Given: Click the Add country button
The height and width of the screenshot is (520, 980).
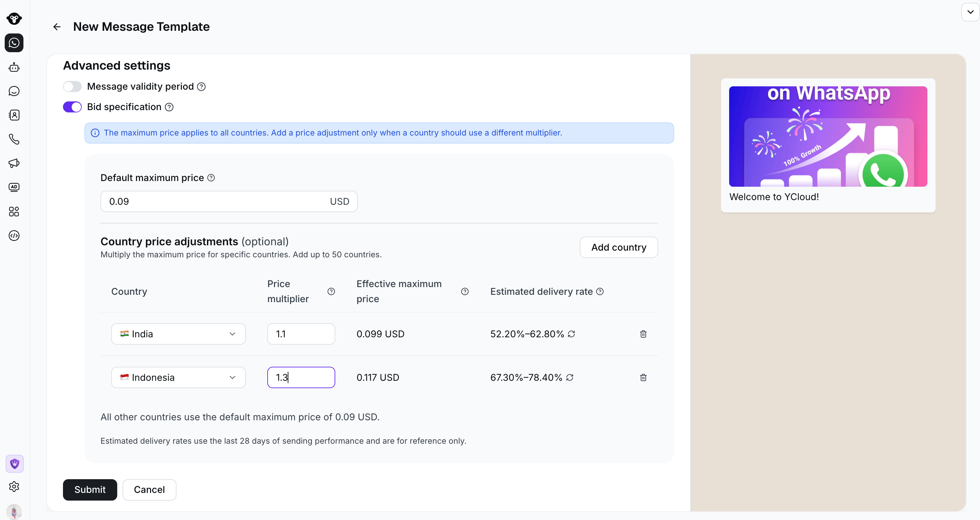Looking at the screenshot, I should tap(619, 248).
